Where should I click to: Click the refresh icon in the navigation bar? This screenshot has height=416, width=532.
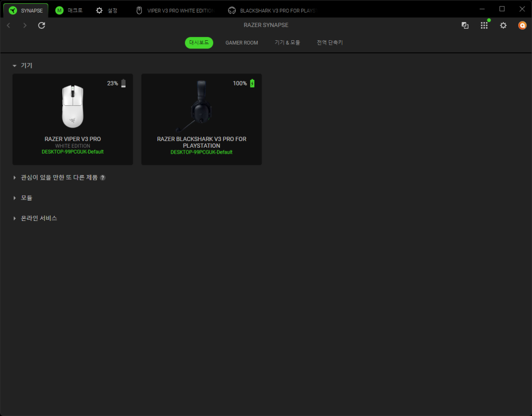41,25
